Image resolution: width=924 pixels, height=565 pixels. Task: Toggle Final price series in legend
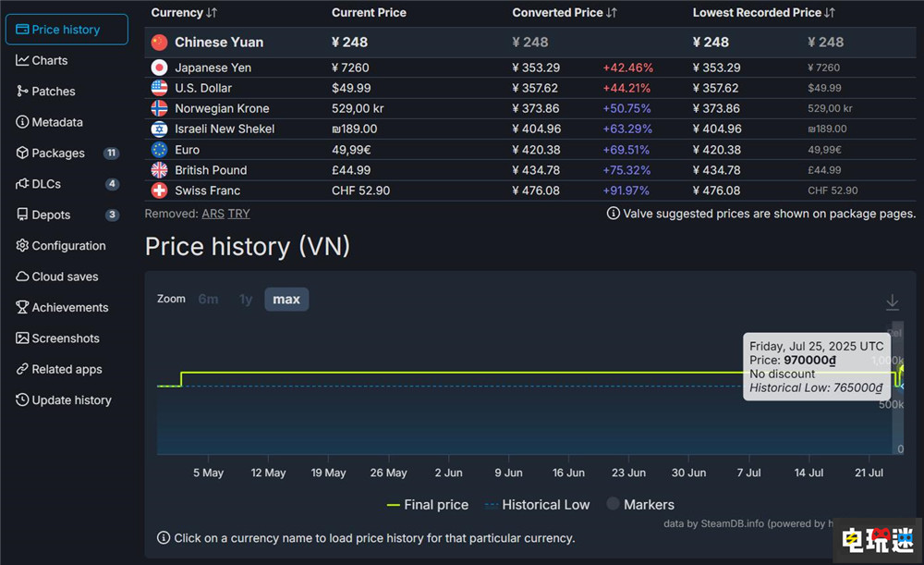(427, 505)
